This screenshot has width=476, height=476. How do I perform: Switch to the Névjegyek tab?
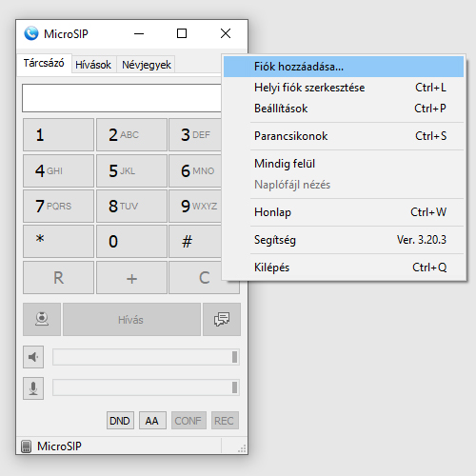coord(147,65)
